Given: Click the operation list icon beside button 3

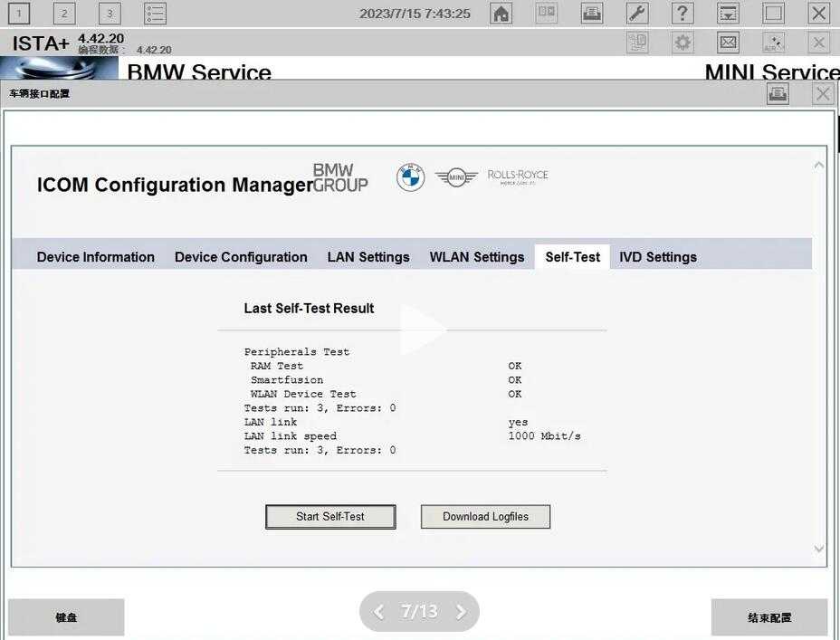Looking at the screenshot, I should [156, 14].
